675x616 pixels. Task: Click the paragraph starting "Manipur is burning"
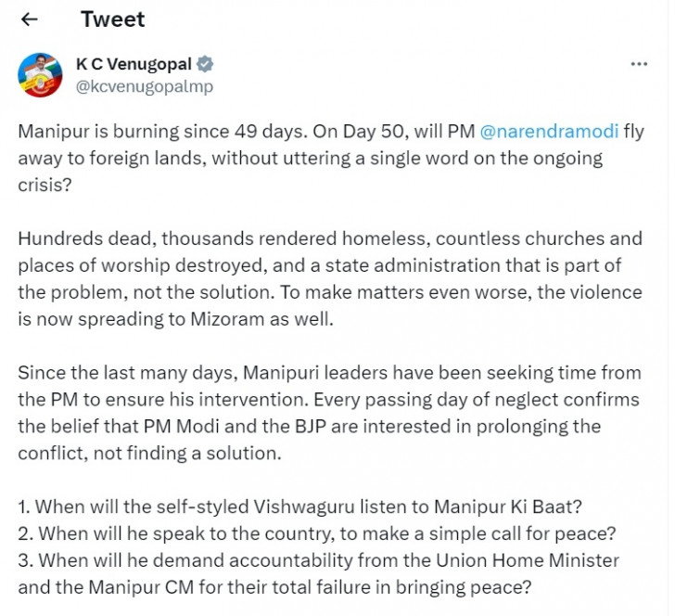315,158
